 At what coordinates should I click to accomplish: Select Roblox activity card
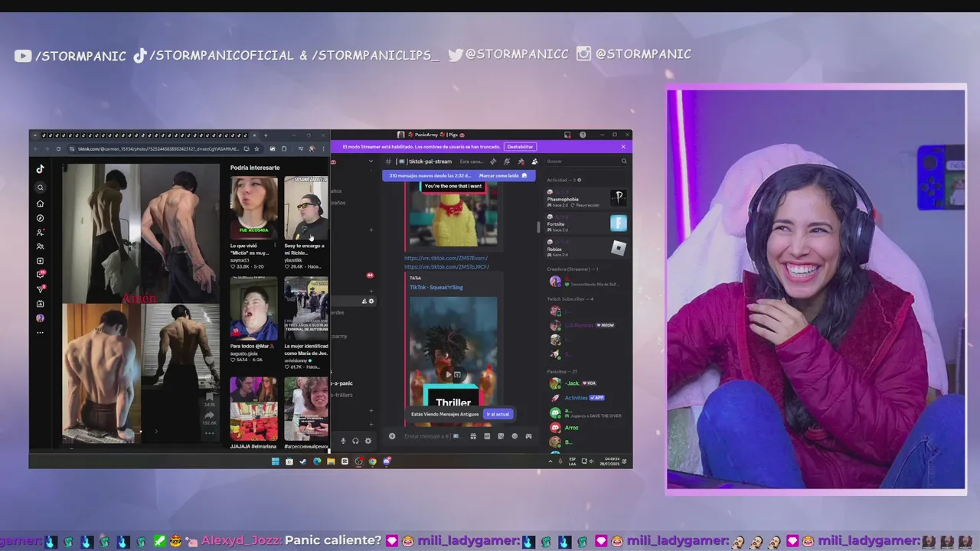coord(586,248)
